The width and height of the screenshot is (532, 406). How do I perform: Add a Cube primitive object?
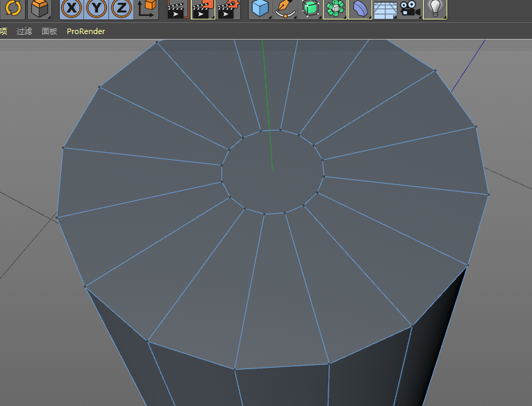pos(260,8)
